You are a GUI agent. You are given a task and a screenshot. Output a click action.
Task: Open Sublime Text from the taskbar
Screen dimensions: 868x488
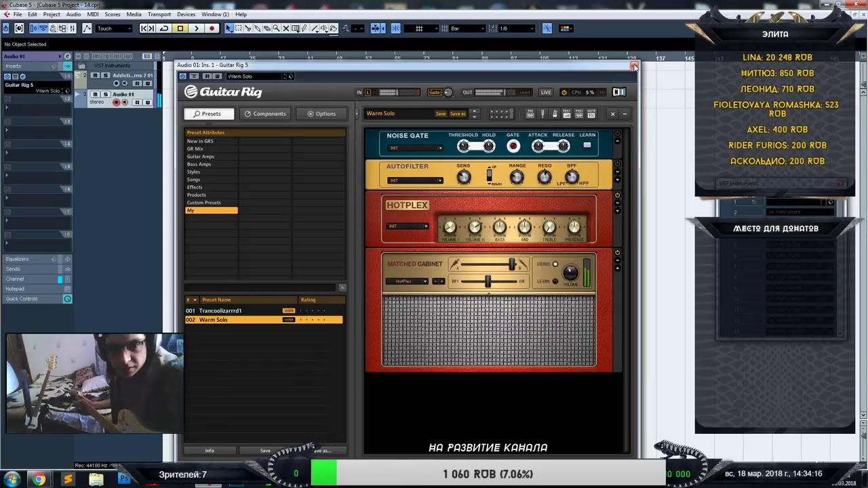pos(68,480)
